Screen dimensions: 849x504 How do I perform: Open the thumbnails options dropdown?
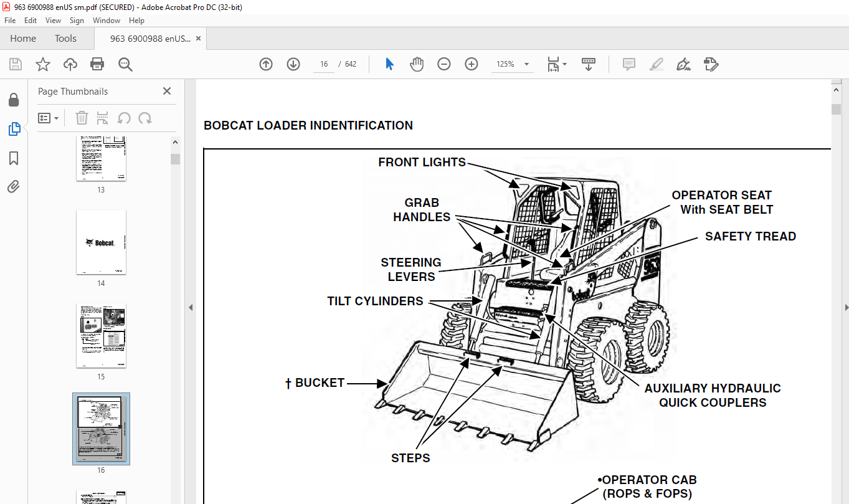pos(48,118)
